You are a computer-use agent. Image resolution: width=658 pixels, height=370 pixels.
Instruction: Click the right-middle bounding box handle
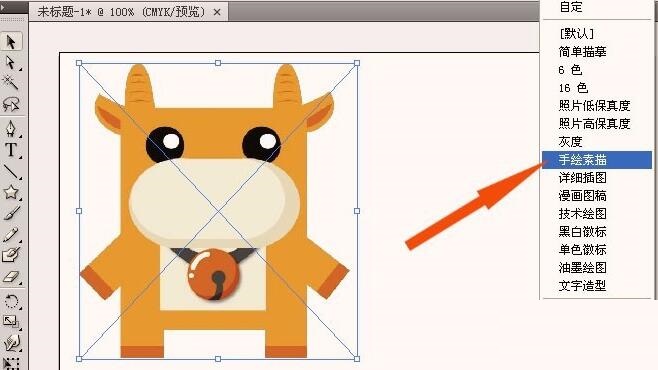click(357, 211)
